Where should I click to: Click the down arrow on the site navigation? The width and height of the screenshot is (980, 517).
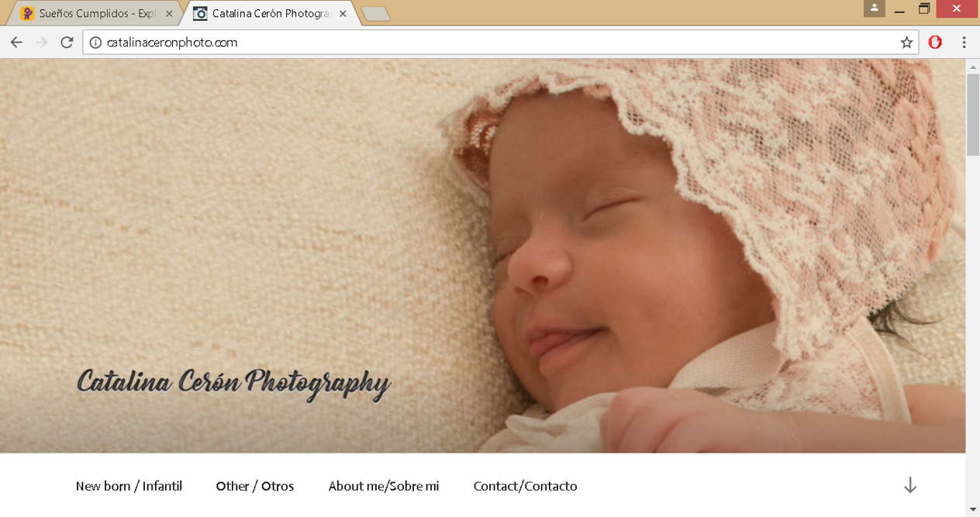coord(910,486)
